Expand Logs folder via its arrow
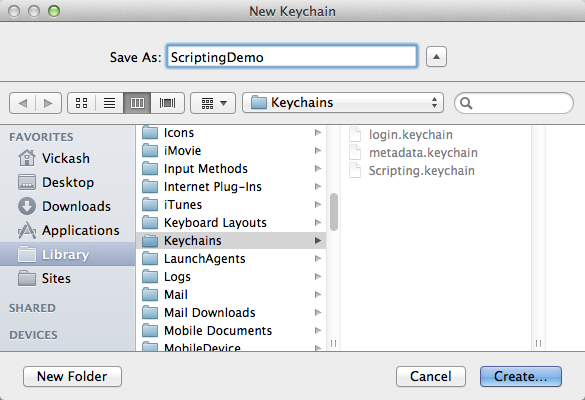585x400 pixels. point(318,276)
